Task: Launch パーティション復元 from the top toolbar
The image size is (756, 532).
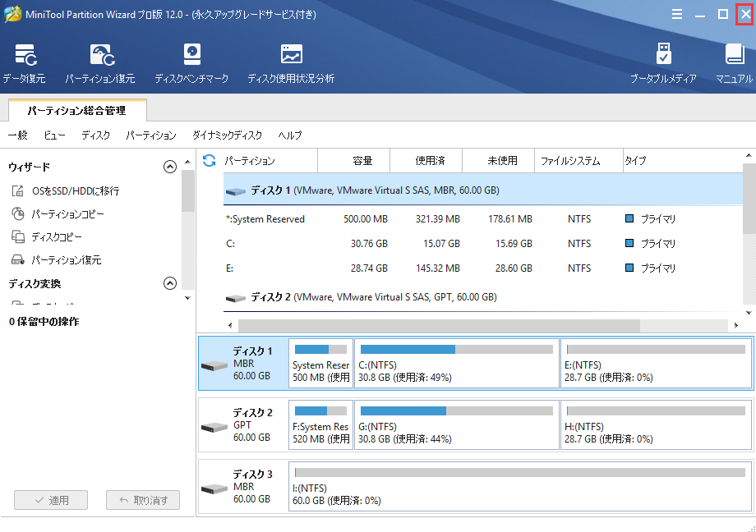Action: (x=100, y=64)
